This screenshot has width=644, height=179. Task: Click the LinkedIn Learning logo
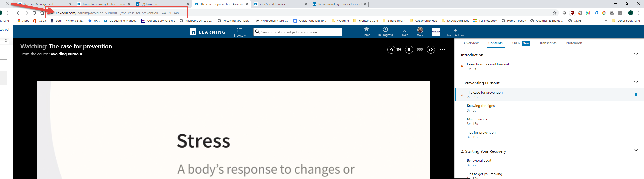(x=207, y=32)
